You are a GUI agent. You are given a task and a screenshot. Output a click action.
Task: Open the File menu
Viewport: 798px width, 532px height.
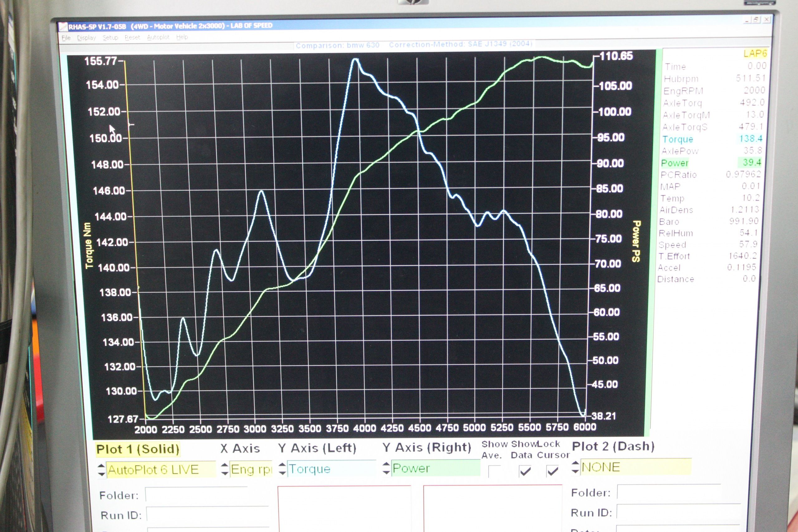pyautogui.click(x=66, y=38)
